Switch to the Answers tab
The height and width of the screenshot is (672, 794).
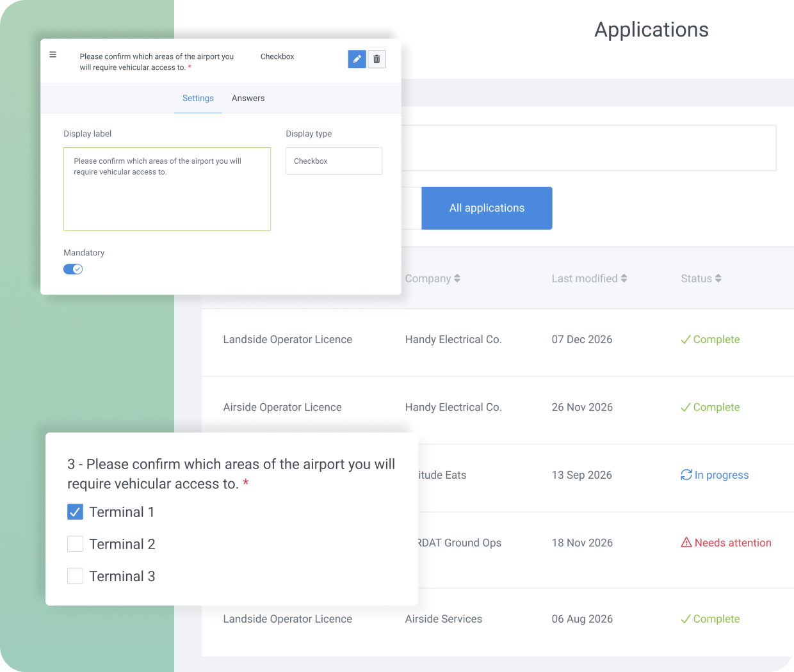(248, 99)
